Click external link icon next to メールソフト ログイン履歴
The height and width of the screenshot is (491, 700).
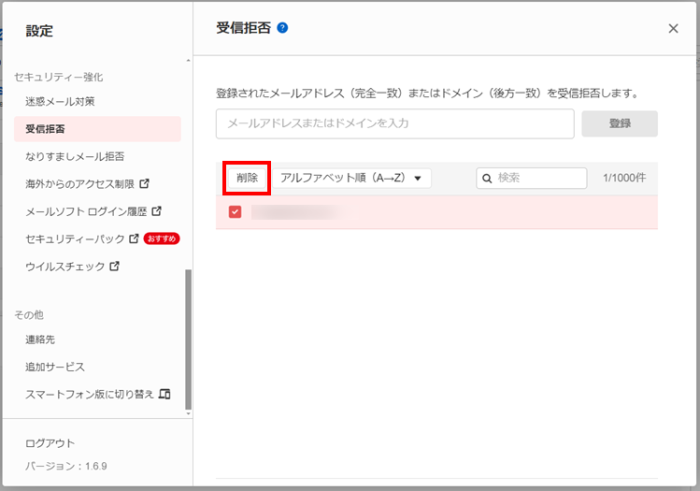(156, 211)
